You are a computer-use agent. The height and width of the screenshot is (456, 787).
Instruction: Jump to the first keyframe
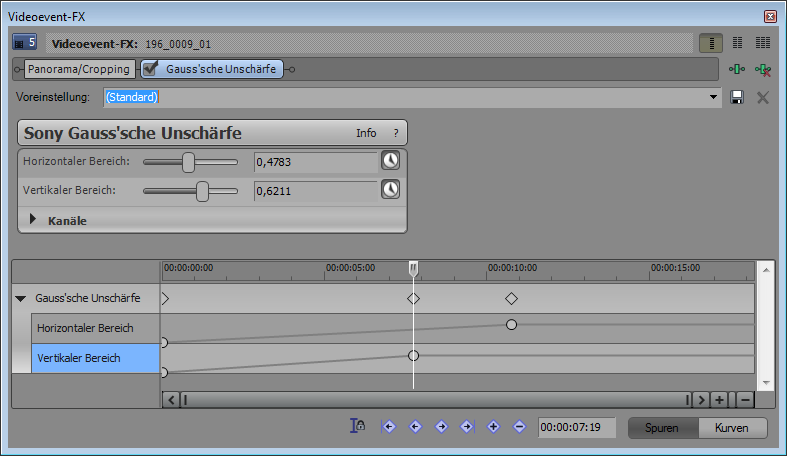click(389, 427)
